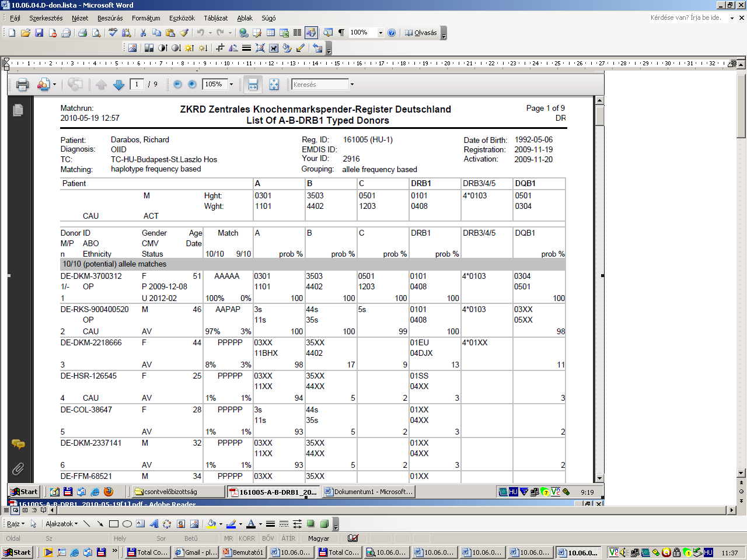Select the Oval drawing tool
This screenshot has width=747, height=560.
click(x=127, y=524)
